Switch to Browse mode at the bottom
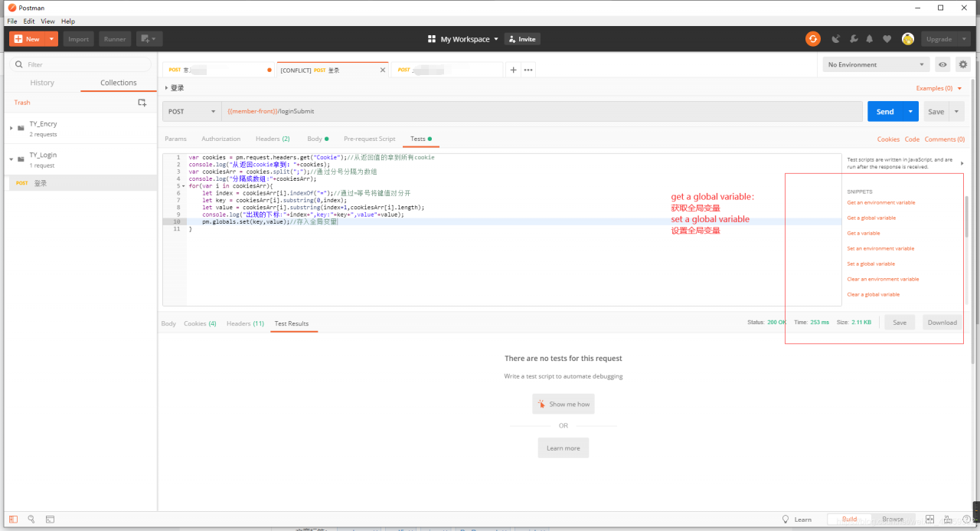980x531 pixels. pos(893,519)
